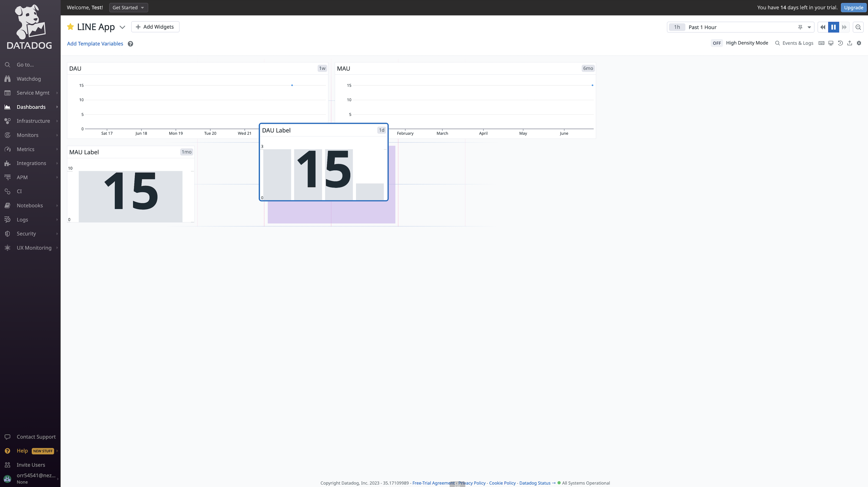
Task: Click Add Template Variables link
Action: tap(95, 44)
